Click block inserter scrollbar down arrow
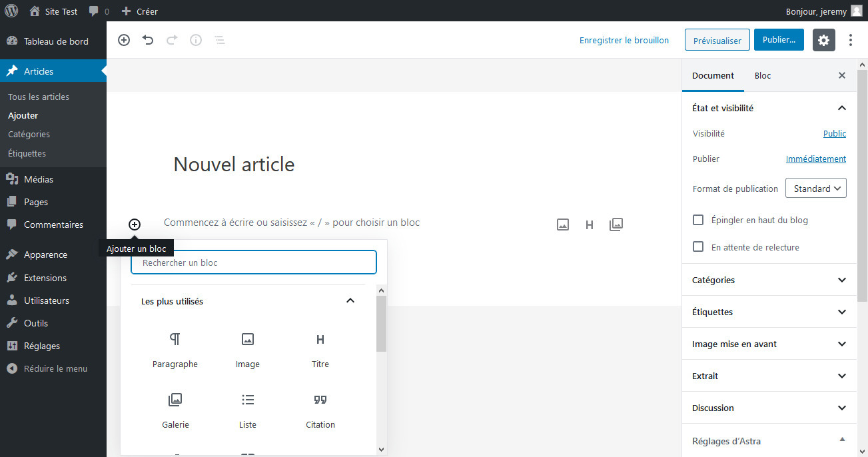This screenshot has width=868, height=457. point(382,450)
